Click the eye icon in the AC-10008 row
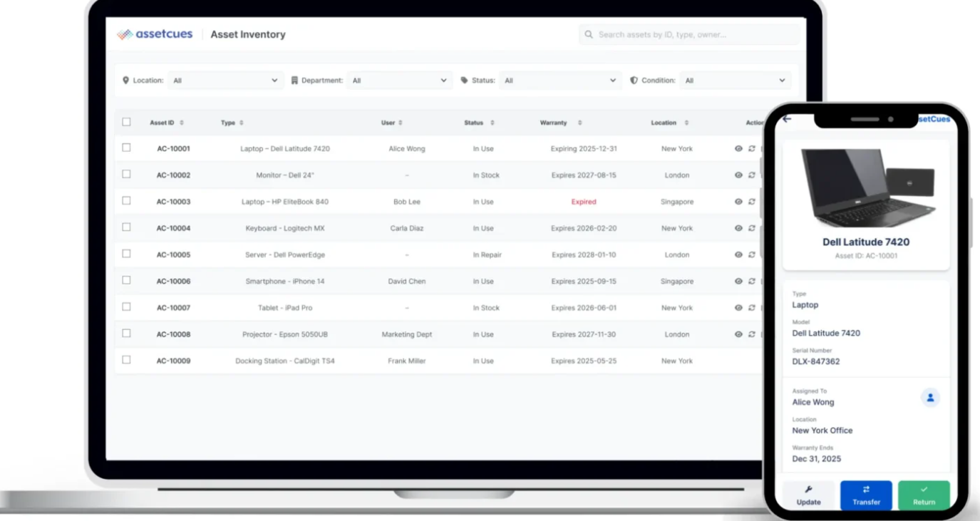The height and width of the screenshot is (521, 980). pyautogui.click(x=738, y=334)
